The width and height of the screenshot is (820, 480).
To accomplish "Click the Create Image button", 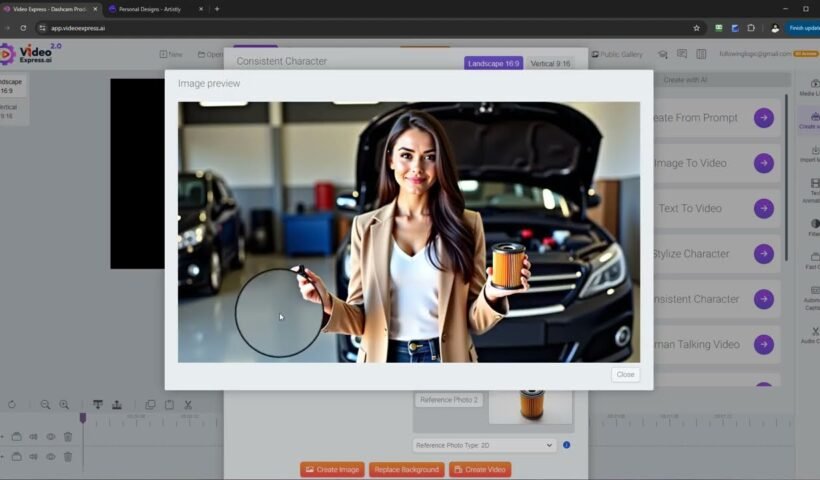I will (x=332, y=470).
